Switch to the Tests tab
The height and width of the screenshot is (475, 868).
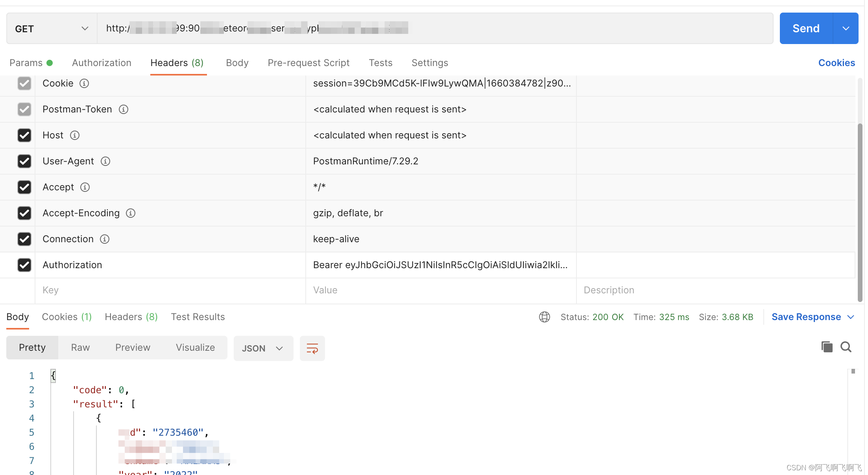tap(380, 63)
